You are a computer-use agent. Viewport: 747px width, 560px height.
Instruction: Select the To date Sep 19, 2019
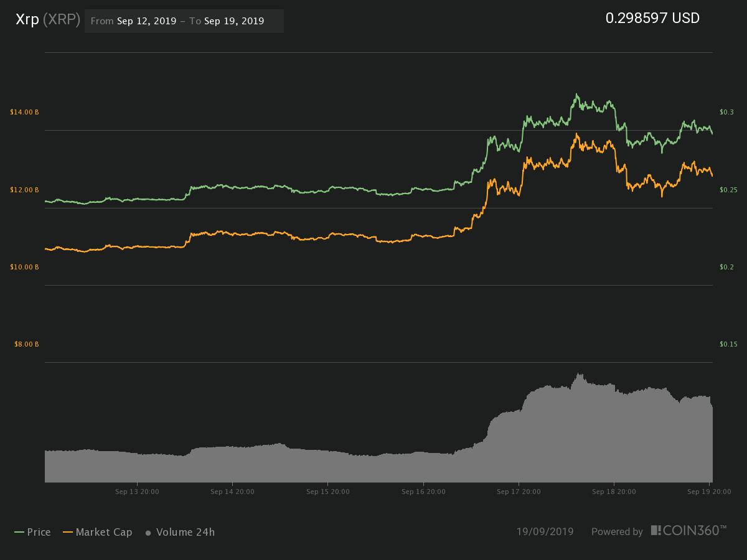coord(234,21)
